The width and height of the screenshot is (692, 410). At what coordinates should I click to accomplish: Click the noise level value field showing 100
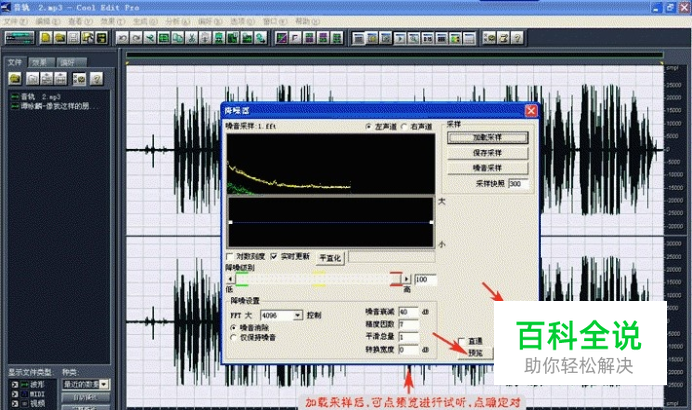[x=425, y=279]
